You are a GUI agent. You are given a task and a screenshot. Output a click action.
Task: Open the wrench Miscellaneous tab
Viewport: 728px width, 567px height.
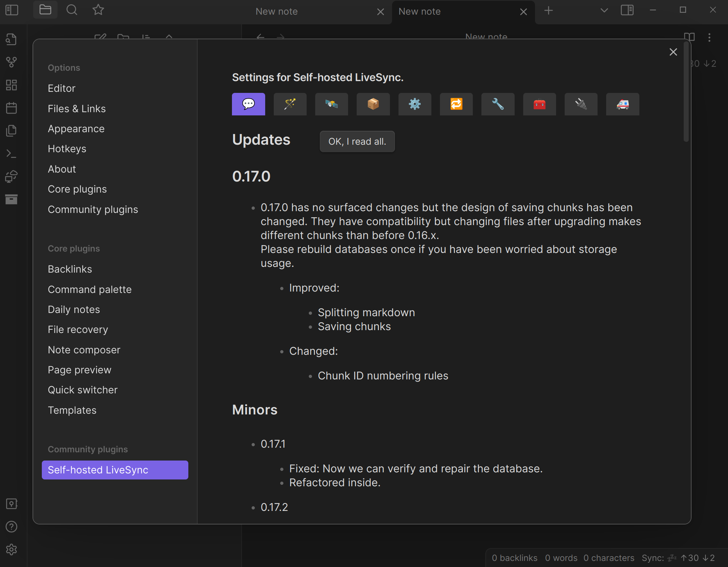(498, 104)
